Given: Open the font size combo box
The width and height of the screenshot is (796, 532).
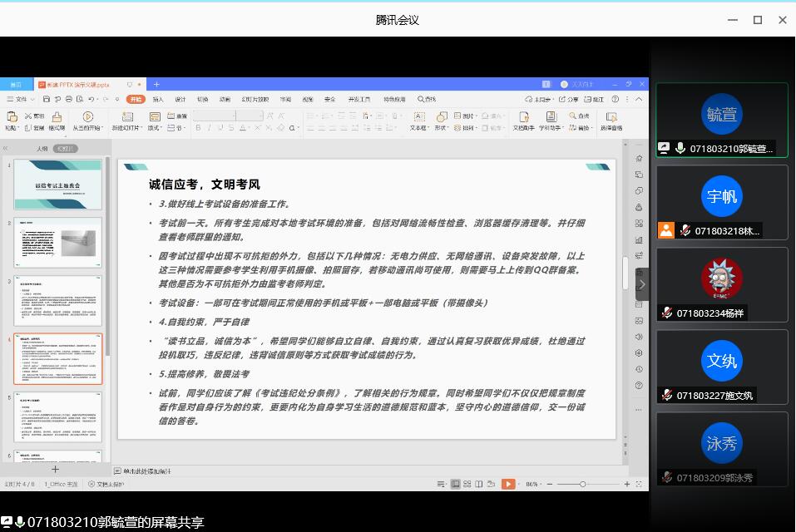Looking at the screenshot, I should (x=250, y=116).
